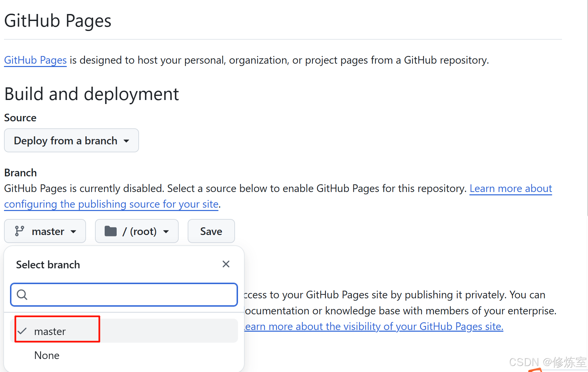Select the master branch option in list

(124, 331)
